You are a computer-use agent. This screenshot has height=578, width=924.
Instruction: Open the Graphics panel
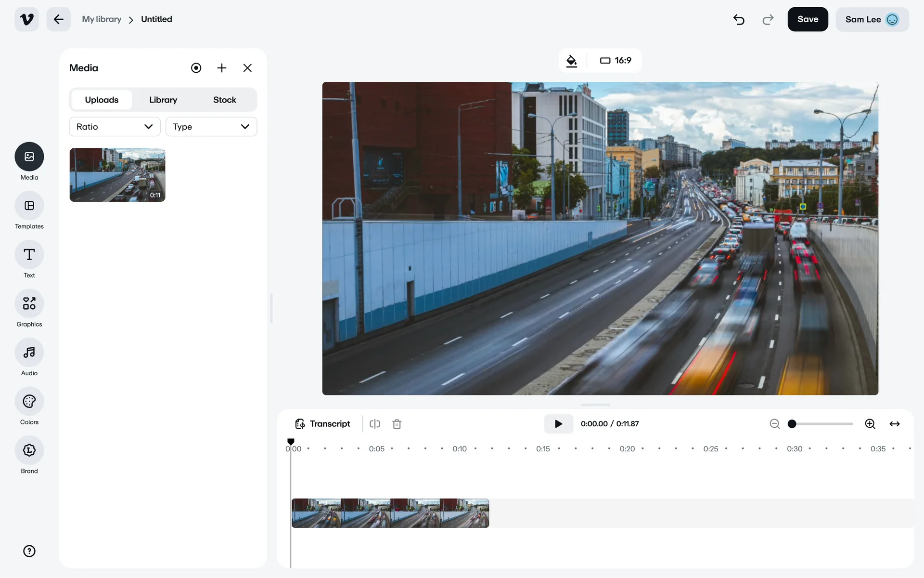(x=29, y=304)
